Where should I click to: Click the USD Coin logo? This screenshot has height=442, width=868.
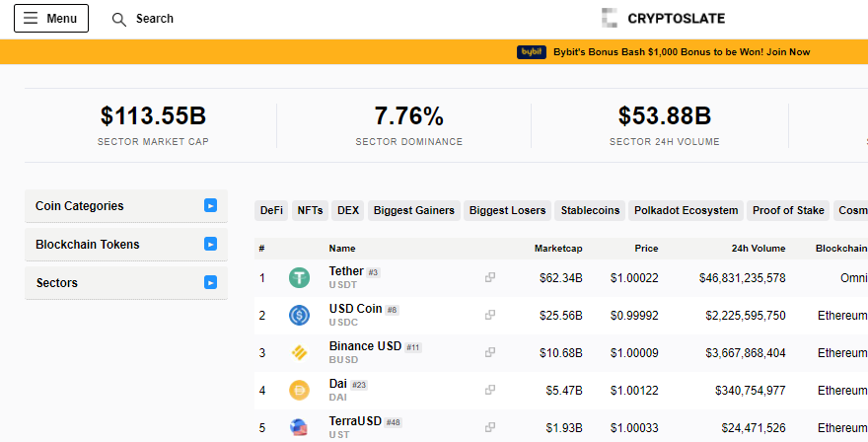point(300,315)
